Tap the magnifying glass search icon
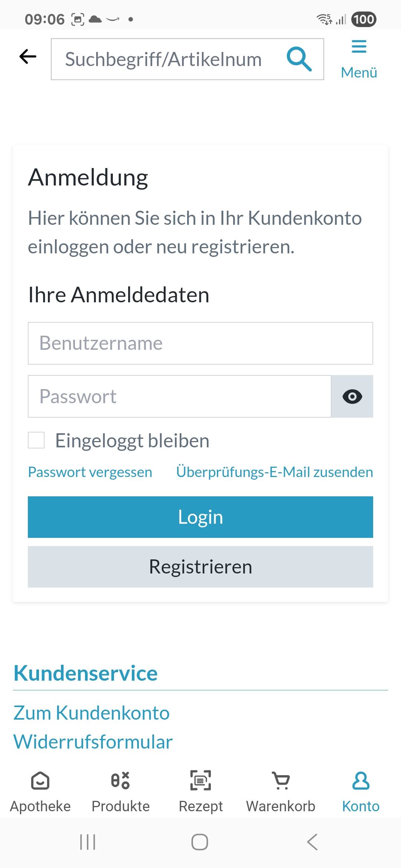The height and width of the screenshot is (868, 401). pos(299,59)
